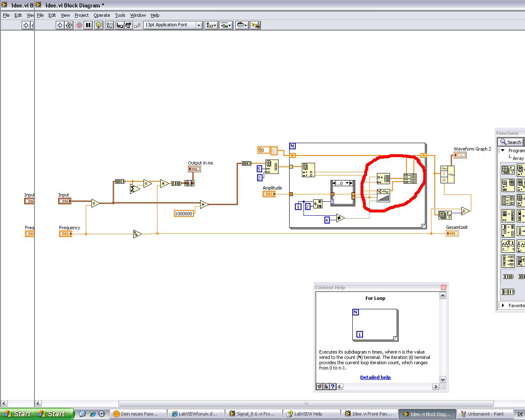Toggle the Pause button in the toolbar
This screenshot has height=420, width=525.
point(88,25)
